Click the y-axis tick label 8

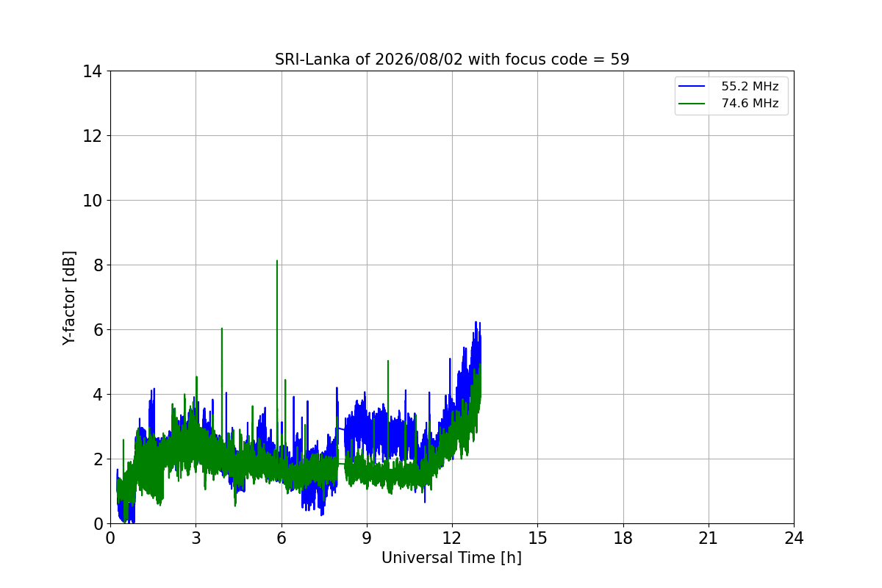click(x=96, y=265)
